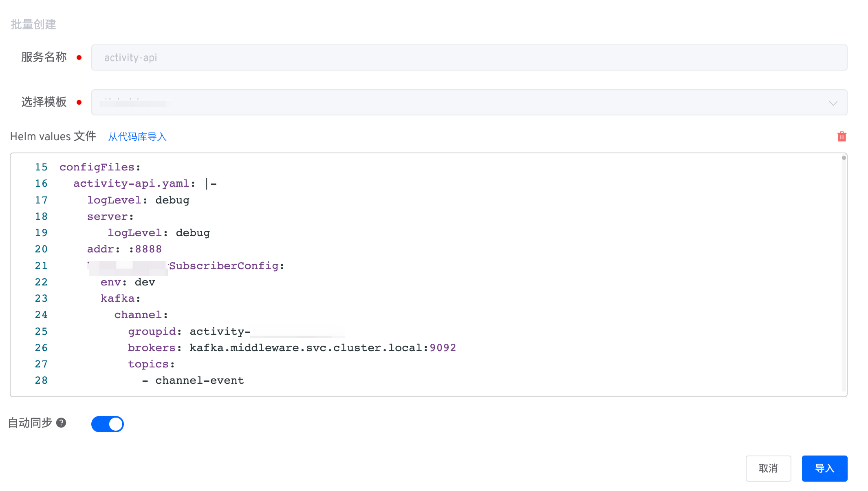Click the editor scrollbar thumb
868x491 pixels.
click(x=844, y=157)
